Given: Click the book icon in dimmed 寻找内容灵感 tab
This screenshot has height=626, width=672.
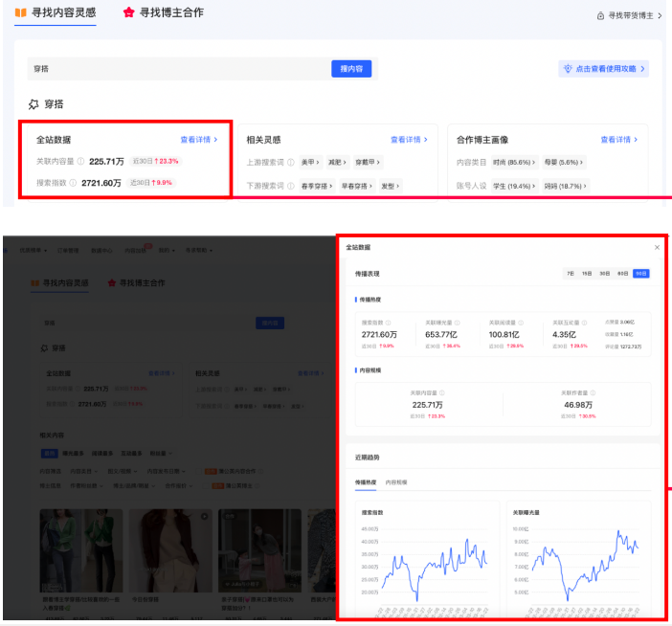Looking at the screenshot, I should [35, 282].
